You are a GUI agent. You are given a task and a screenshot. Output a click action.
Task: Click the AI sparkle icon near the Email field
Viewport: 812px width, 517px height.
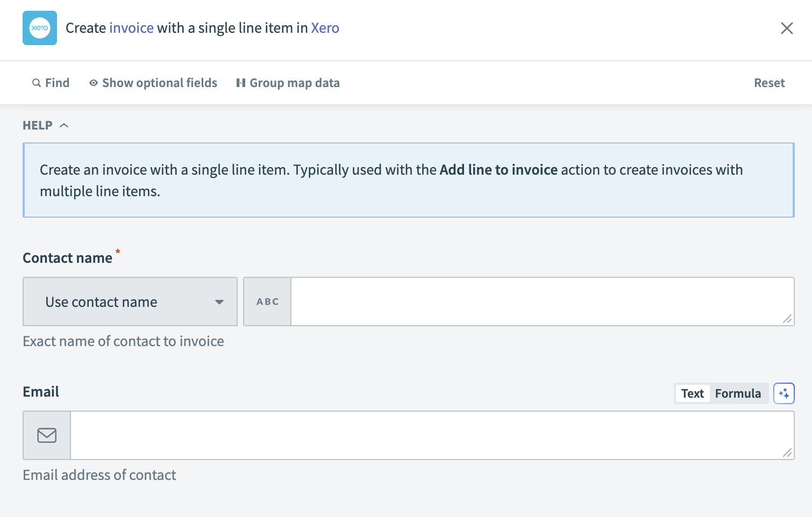784,393
